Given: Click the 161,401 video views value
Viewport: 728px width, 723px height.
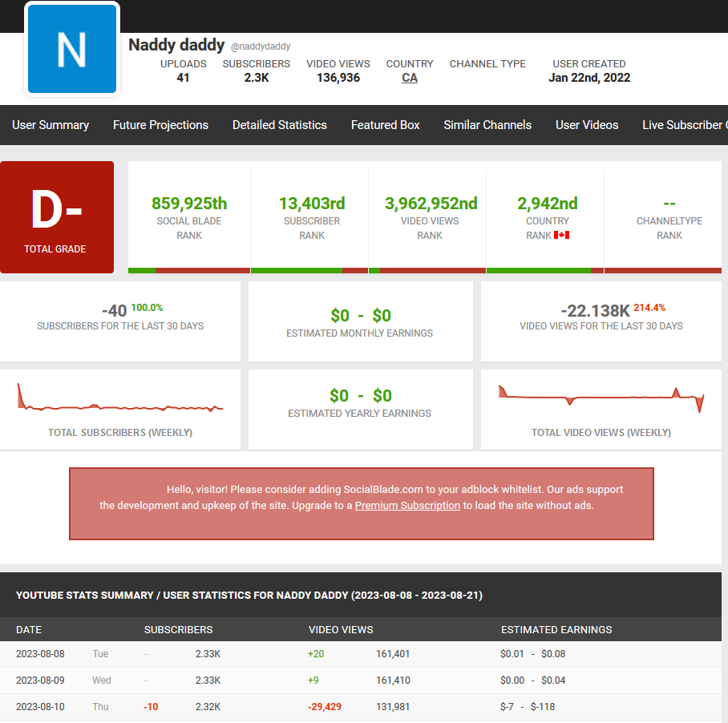Looking at the screenshot, I should pyautogui.click(x=393, y=654).
